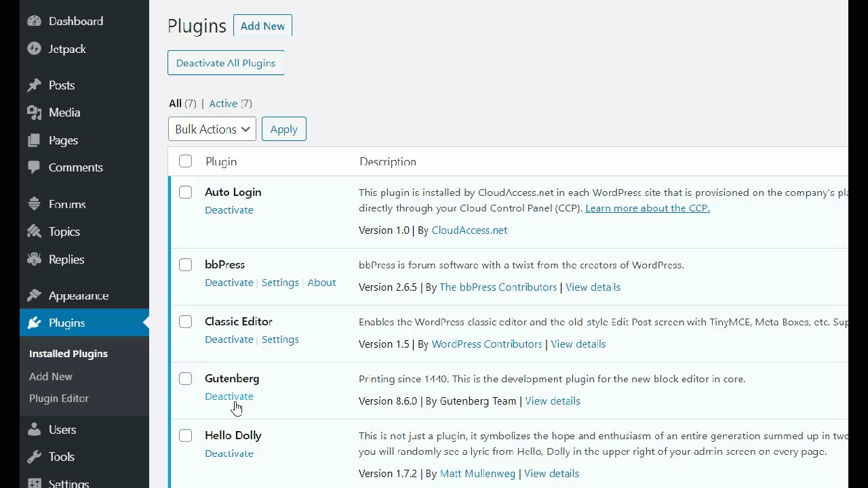The width and height of the screenshot is (868, 488).
Task: Click the Posts pushpin icon
Action: (35, 85)
